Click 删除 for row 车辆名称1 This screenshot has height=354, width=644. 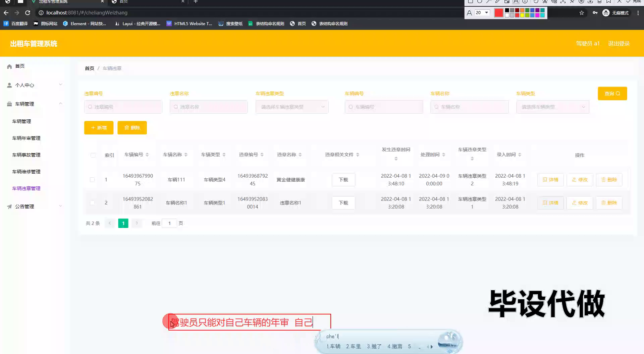(609, 203)
